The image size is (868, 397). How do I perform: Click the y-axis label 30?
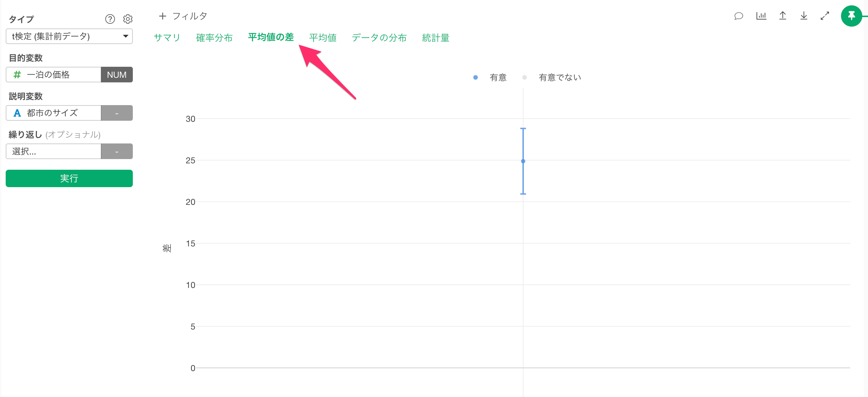(x=190, y=119)
